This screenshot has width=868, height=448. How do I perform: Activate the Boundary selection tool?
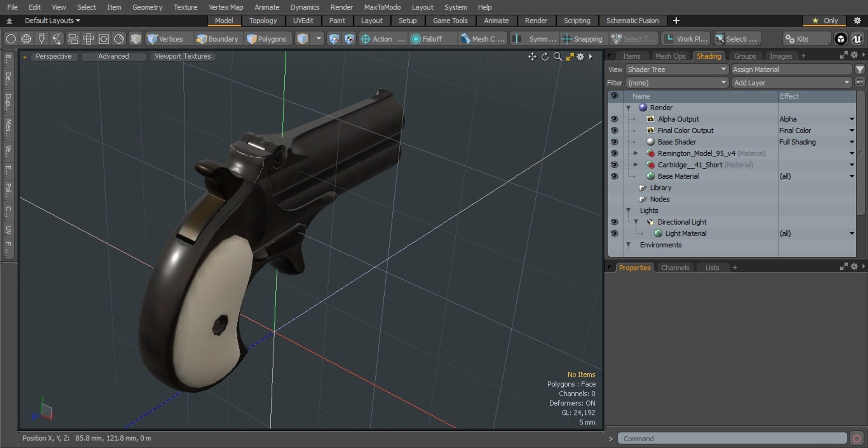217,39
